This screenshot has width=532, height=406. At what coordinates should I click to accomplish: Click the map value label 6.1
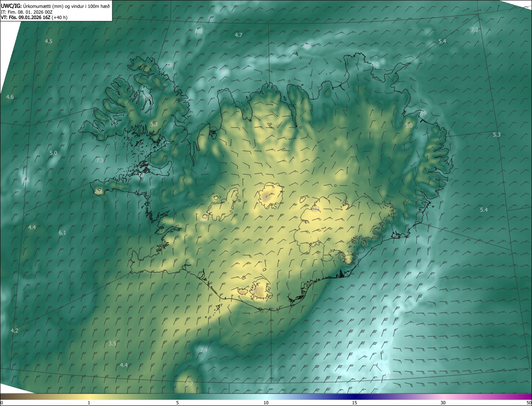click(62, 233)
